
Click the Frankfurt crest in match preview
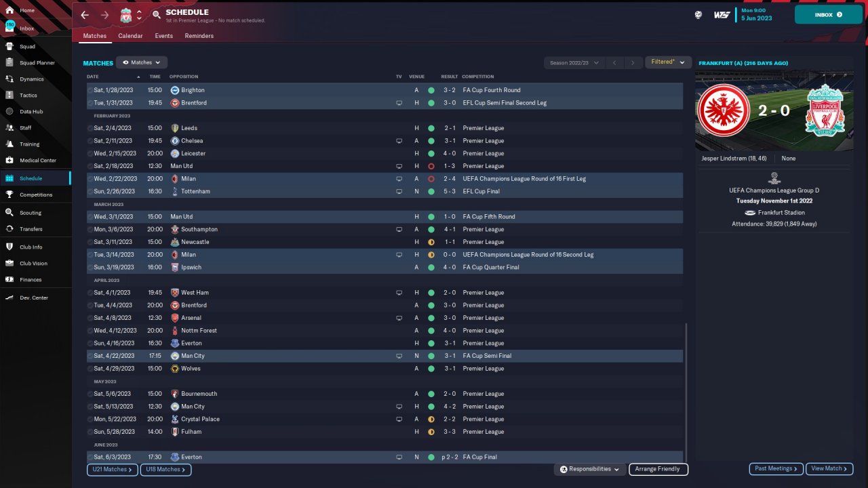pos(725,110)
